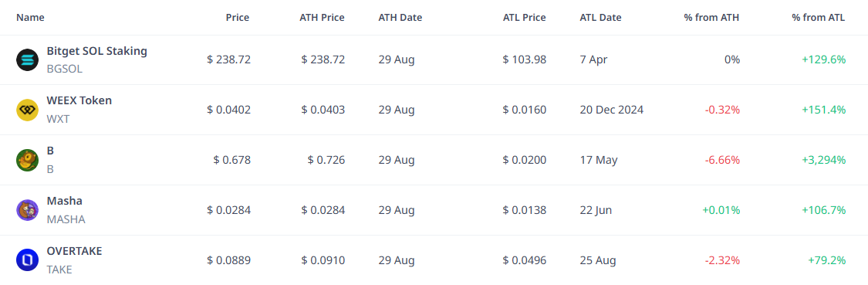Sort by ATL Date column header
The width and height of the screenshot is (868, 285).
pos(600,17)
